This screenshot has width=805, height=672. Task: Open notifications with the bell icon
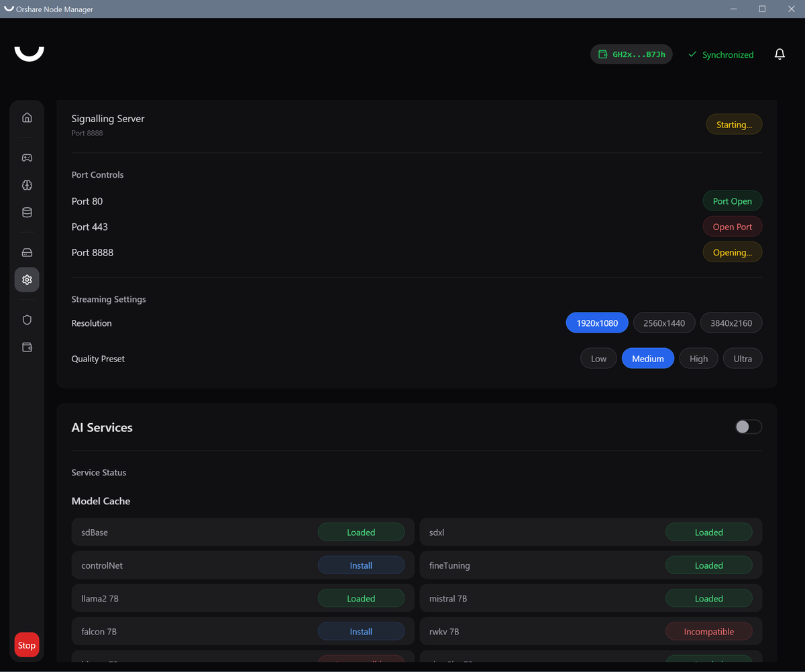[x=780, y=54]
